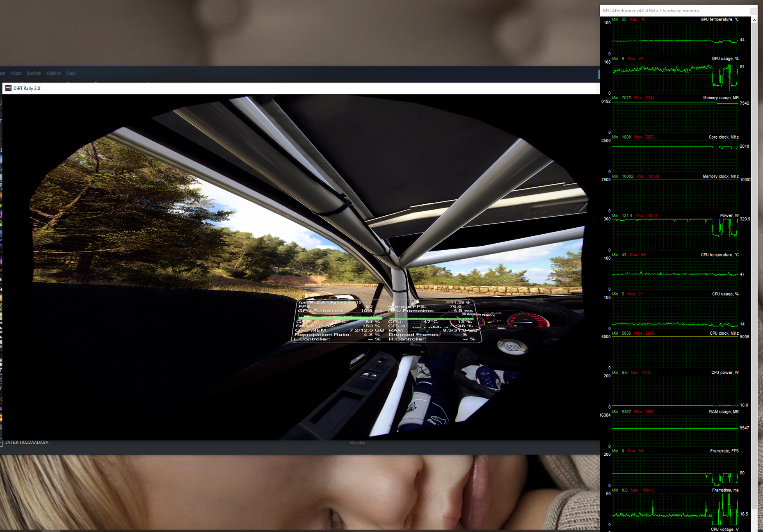Click 'Max : 97' on the GPU usage graph
Screen dimensions: 763x532
[635, 59]
